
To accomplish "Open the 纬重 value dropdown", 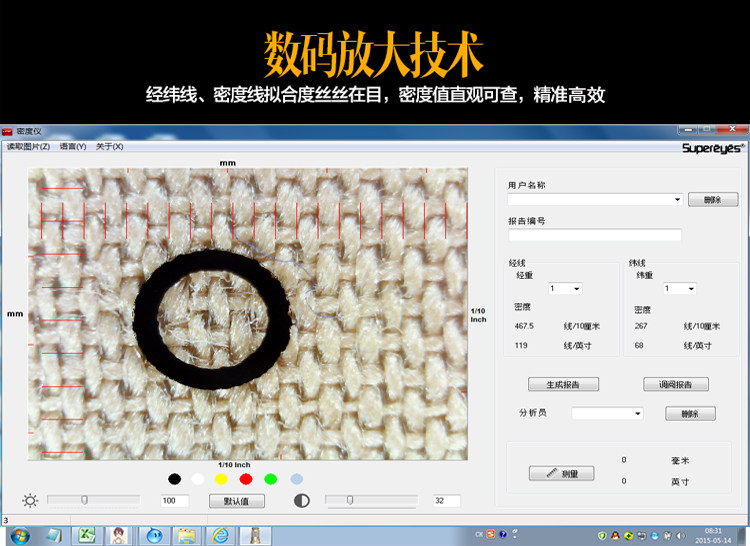I will pos(680,288).
